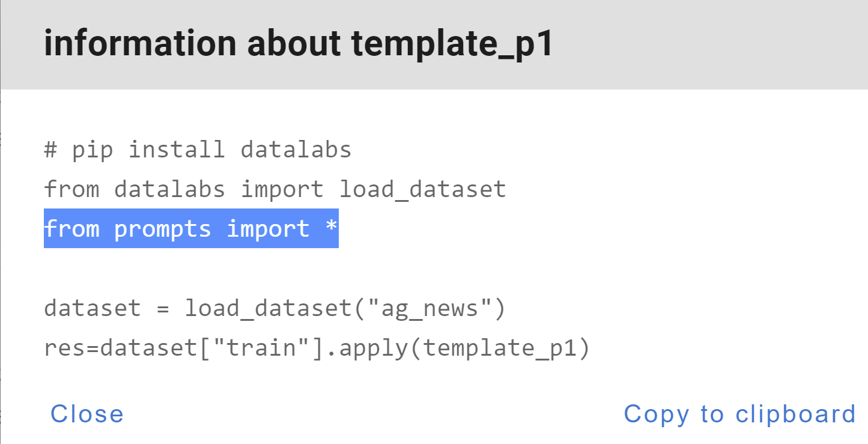
Task: Click the 'dataset = load_dataset' code line
Action: pyautogui.click(x=274, y=308)
